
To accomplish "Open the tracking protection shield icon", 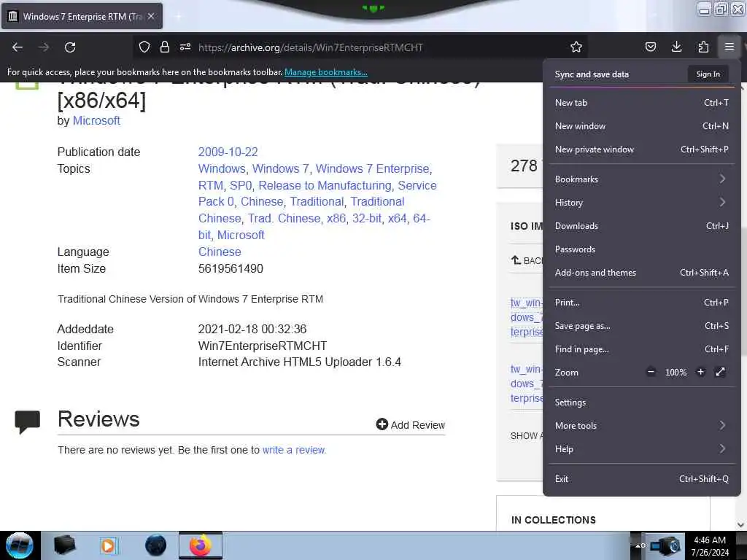I will tap(144, 47).
